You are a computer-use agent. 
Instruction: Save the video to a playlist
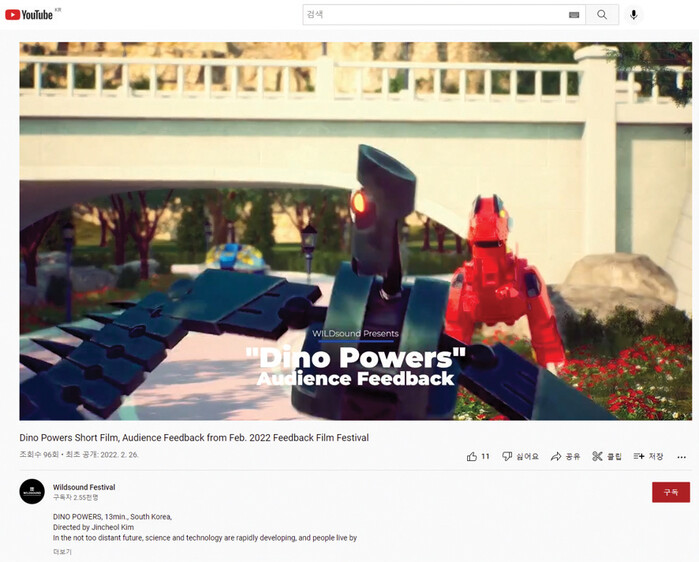pyautogui.click(x=648, y=456)
